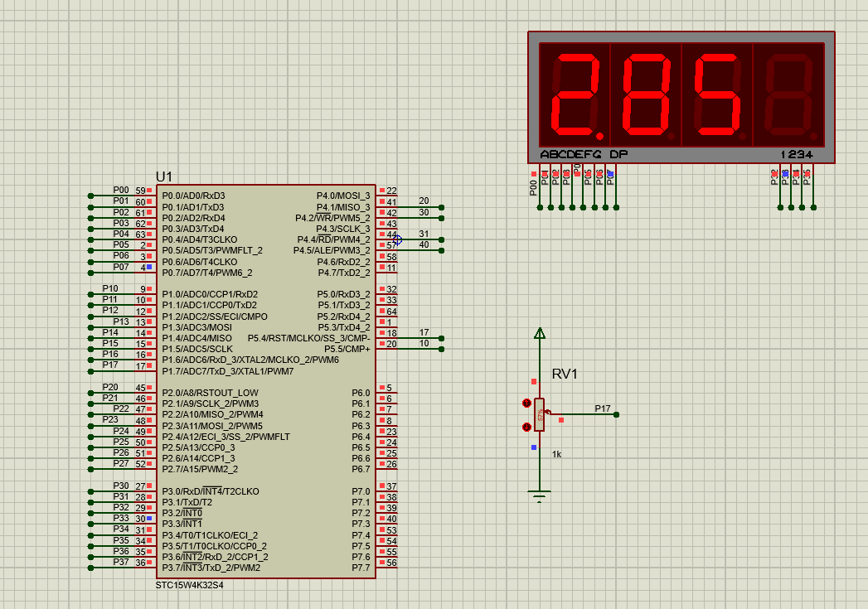The height and width of the screenshot is (609, 868).
Task: Select the power terminal arrow above RV1
Action: tap(540, 333)
